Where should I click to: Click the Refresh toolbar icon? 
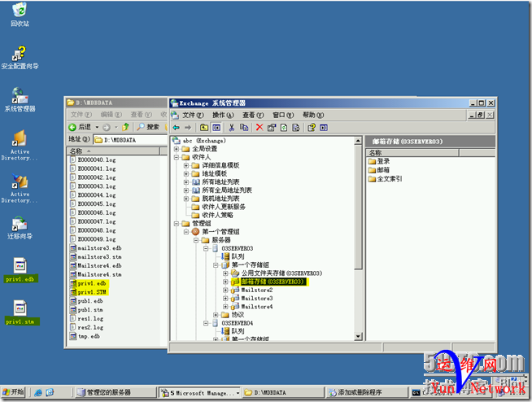(x=284, y=128)
